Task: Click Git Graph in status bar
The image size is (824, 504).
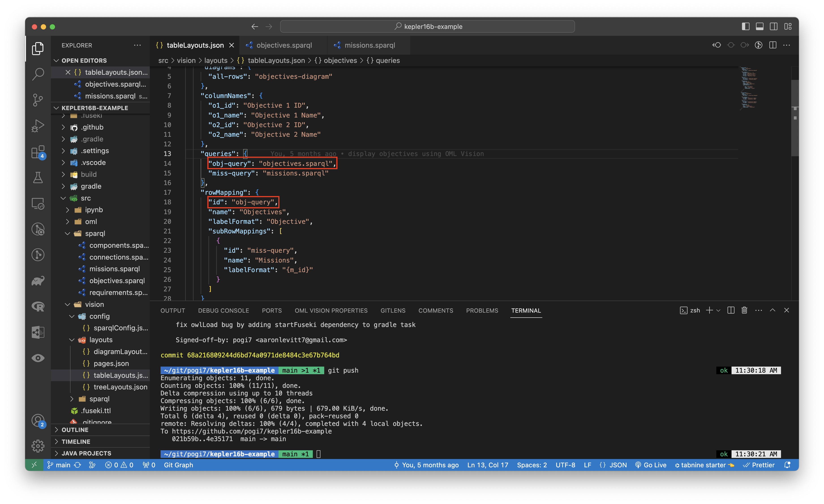Action: coord(178,465)
